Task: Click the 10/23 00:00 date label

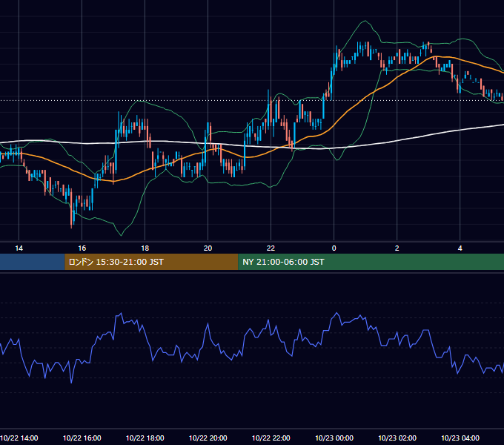Action: (x=334, y=438)
